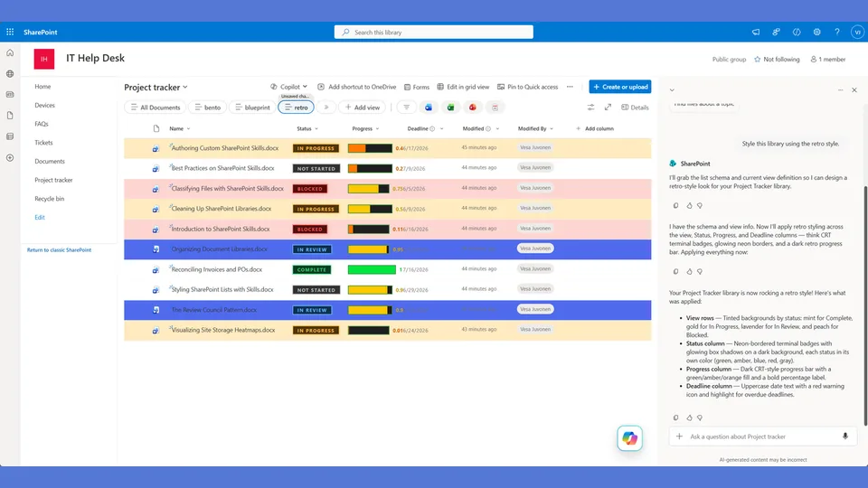Click Create or upload button
The image size is (868, 488).
click(x=620, y=87)
